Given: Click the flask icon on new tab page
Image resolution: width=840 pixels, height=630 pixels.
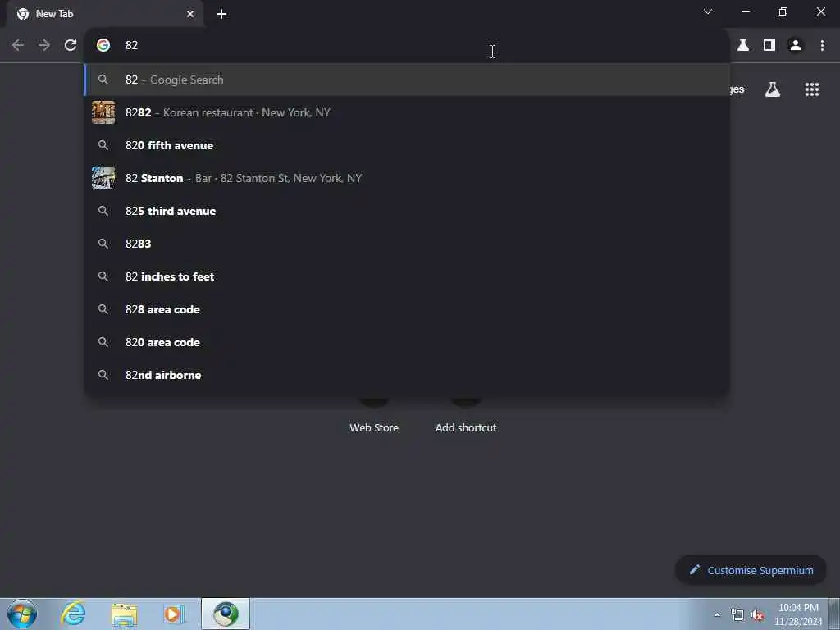Looking at the screenshot, I should pyautogui.click(x=773, y=89).
